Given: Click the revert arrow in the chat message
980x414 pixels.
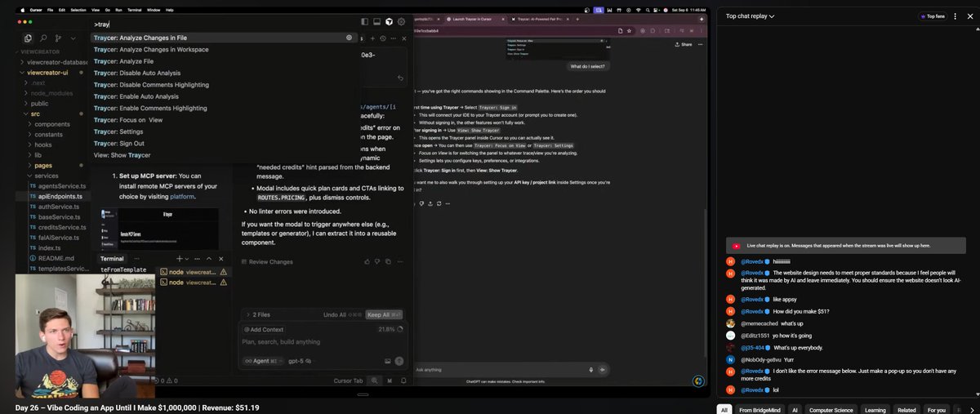Looking at the screenshot, I should (400, 78).
